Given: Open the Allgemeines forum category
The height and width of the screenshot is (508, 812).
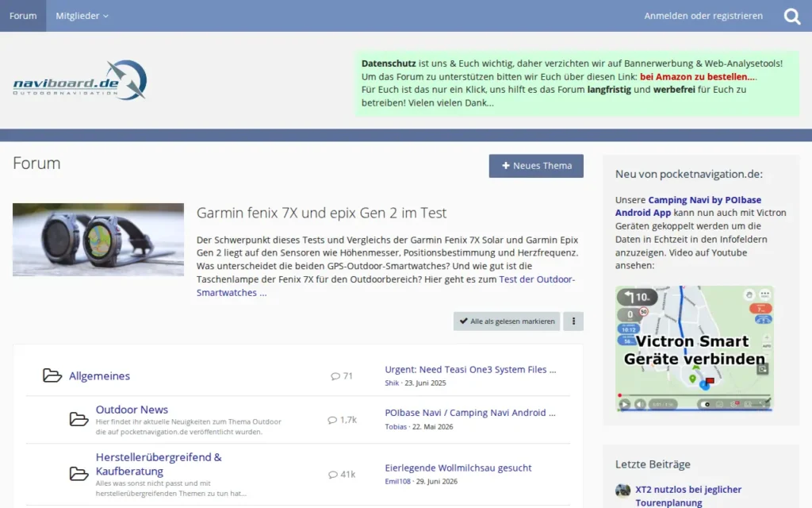Looking at the screenshot, I should tap(99, 375).
